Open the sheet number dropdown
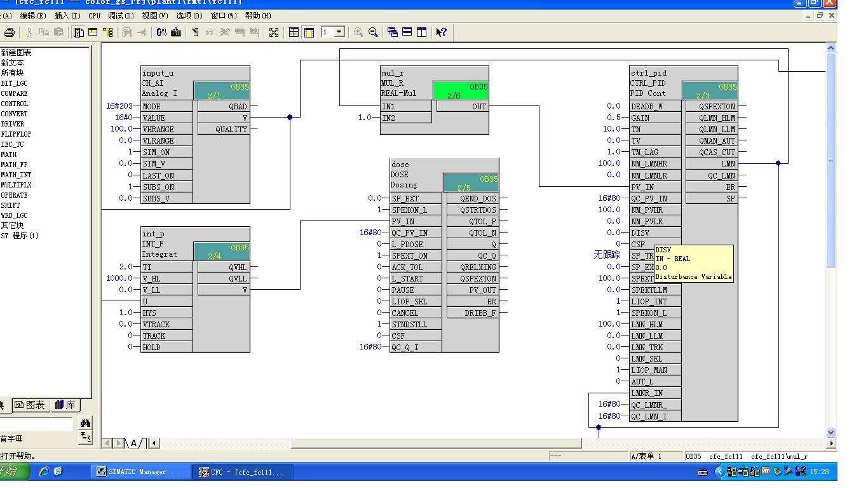The width and height of the screenshot is (868, 488). pos(339,32)
